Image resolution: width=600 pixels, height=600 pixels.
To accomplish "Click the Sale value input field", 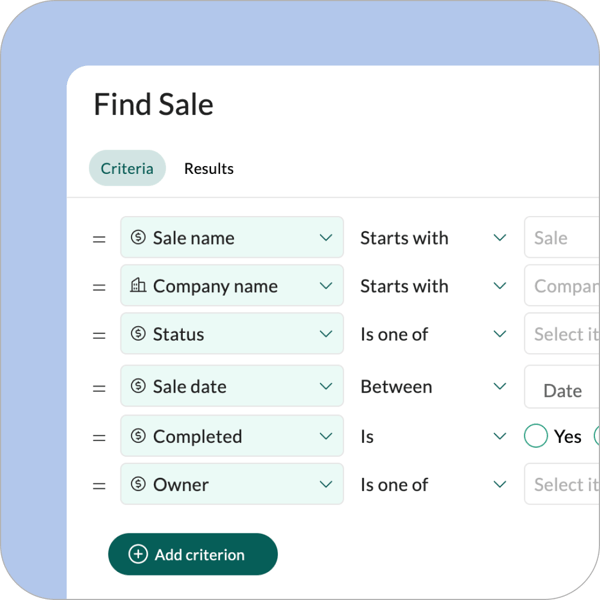I will [562, 238].
